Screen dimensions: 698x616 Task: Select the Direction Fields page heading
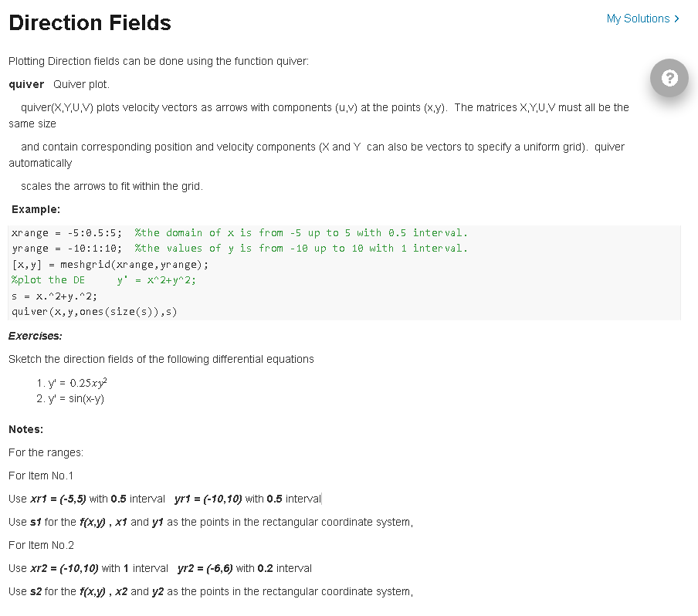pos(90,23)
